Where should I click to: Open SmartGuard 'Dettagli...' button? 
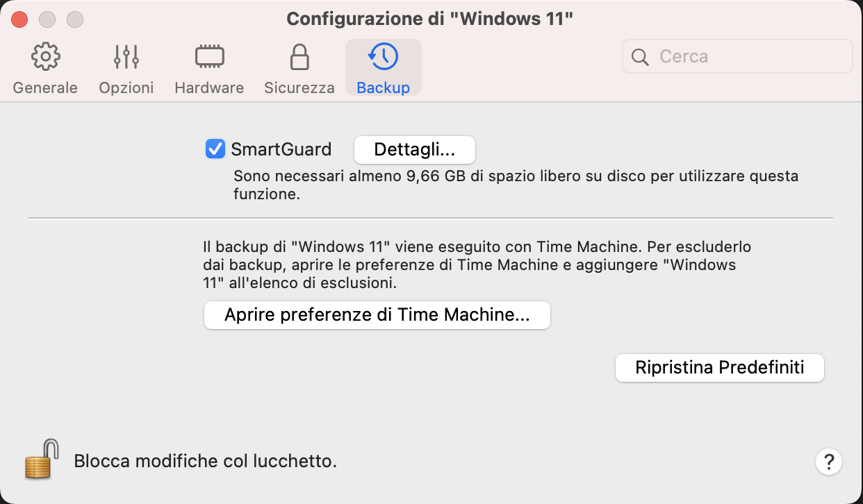[414, 149]
